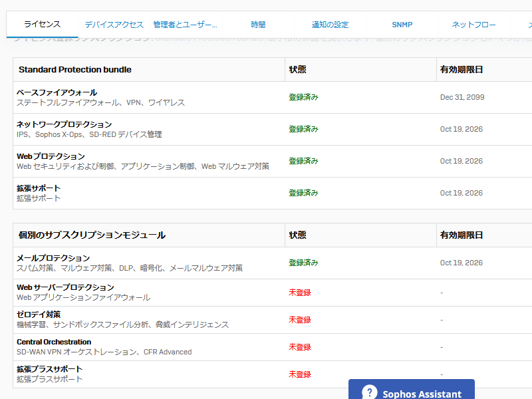Select the Central Orchestration row title
Screen dimensions: 532x399
click(54, 342)
